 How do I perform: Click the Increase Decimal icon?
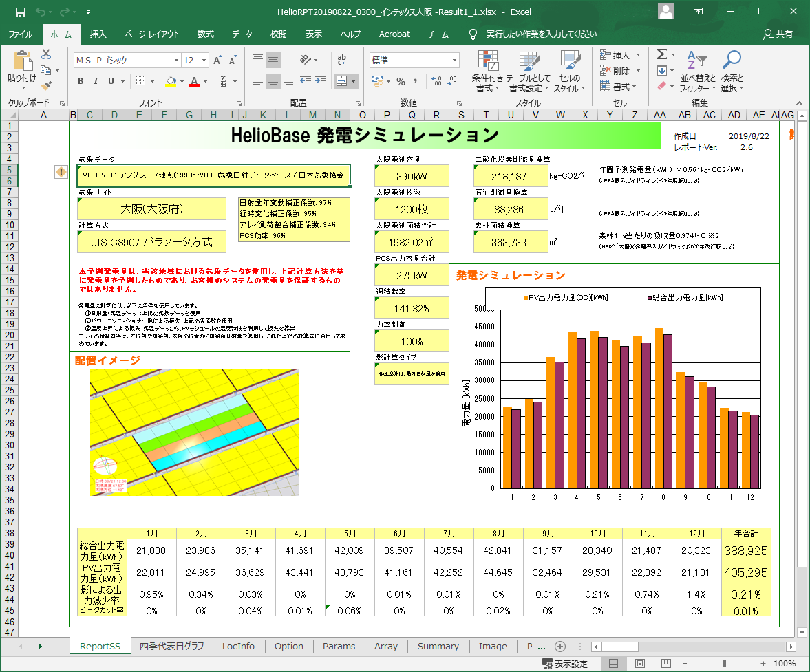436,81
